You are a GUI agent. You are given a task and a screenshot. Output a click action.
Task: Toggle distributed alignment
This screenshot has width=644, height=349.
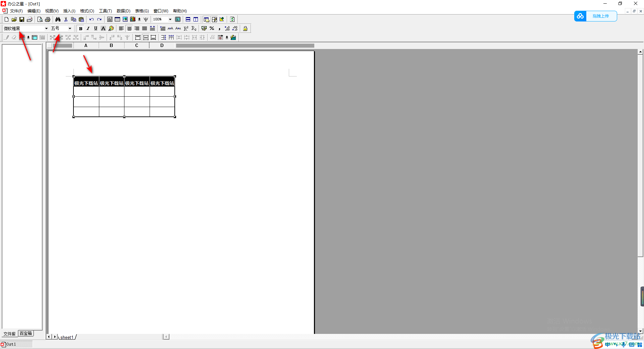click(152, 29)
